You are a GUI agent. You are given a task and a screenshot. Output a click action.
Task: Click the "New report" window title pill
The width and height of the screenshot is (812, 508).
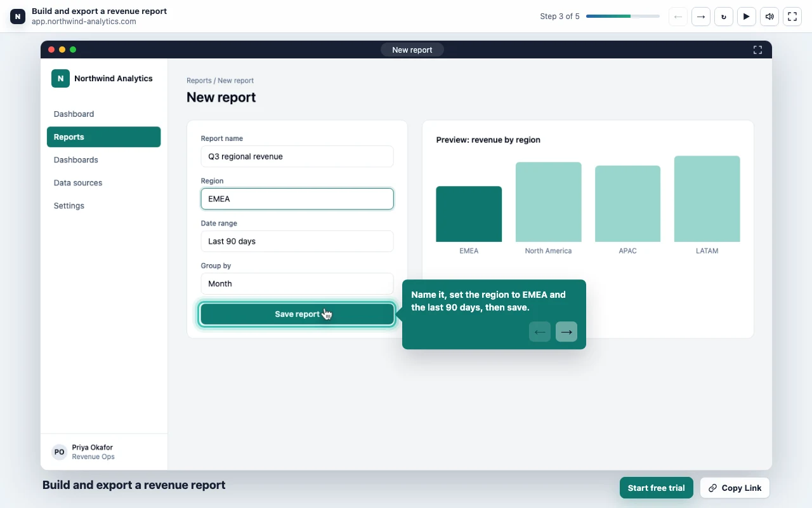(412, 50)
